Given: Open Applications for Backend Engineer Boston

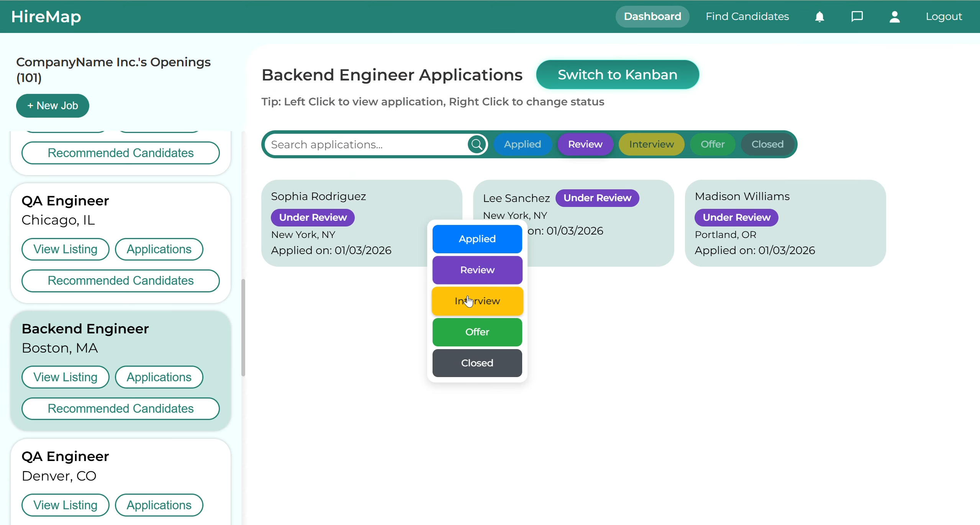Looking at the screenshot, I should 159,377.
